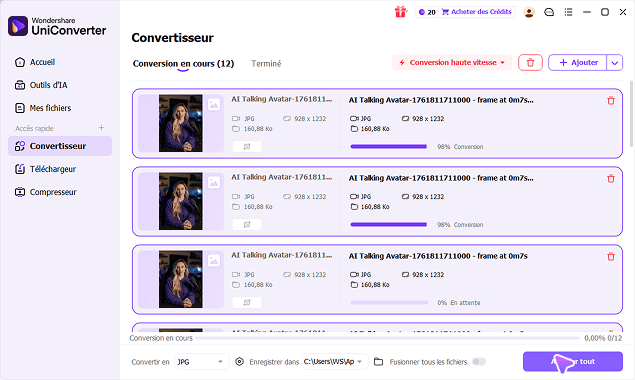Click the first item's output title 'frame at 0m7s...'

point(441,100)
